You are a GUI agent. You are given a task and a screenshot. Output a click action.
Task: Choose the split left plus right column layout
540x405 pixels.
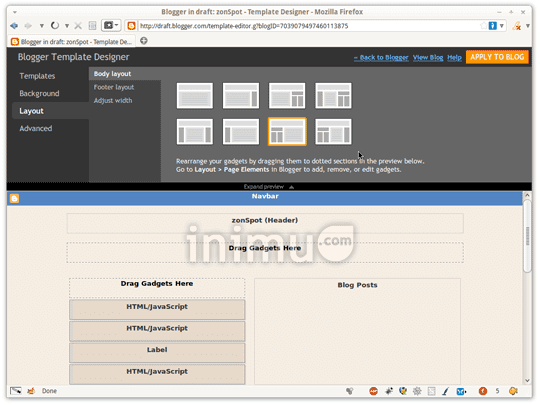pyautogui.click(x=333, y=132)
